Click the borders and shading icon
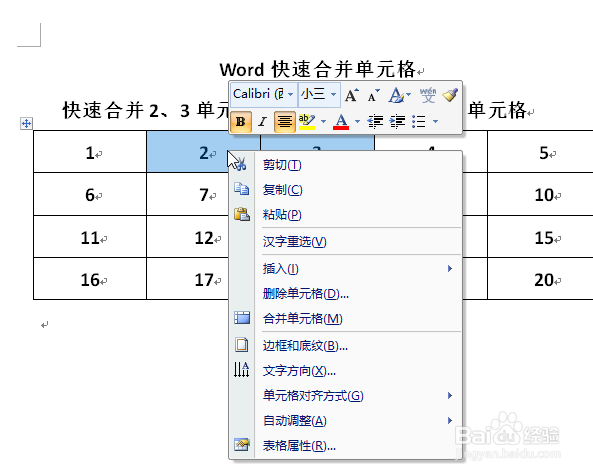 tap(242, 345)
